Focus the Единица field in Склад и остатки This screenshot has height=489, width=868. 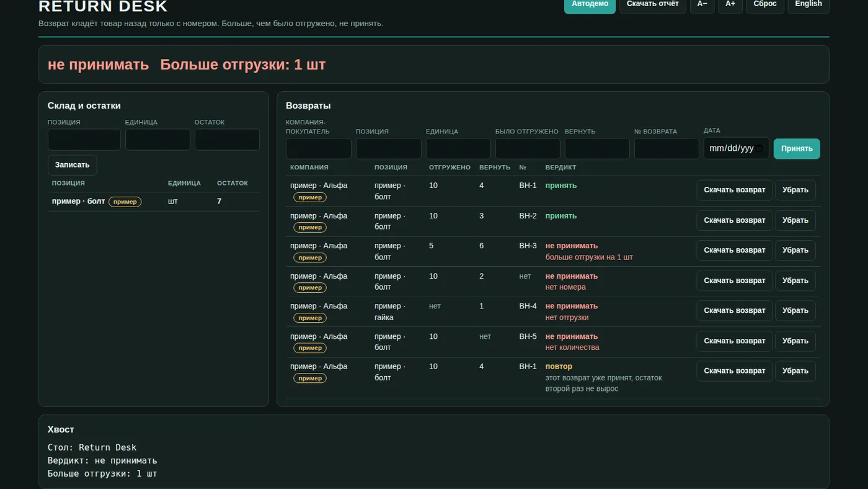(157, 140)
